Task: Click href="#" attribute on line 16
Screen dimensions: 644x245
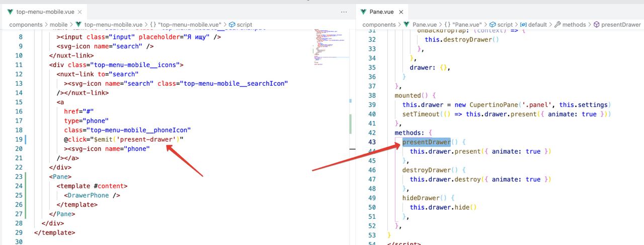Action: coord(78,111)
